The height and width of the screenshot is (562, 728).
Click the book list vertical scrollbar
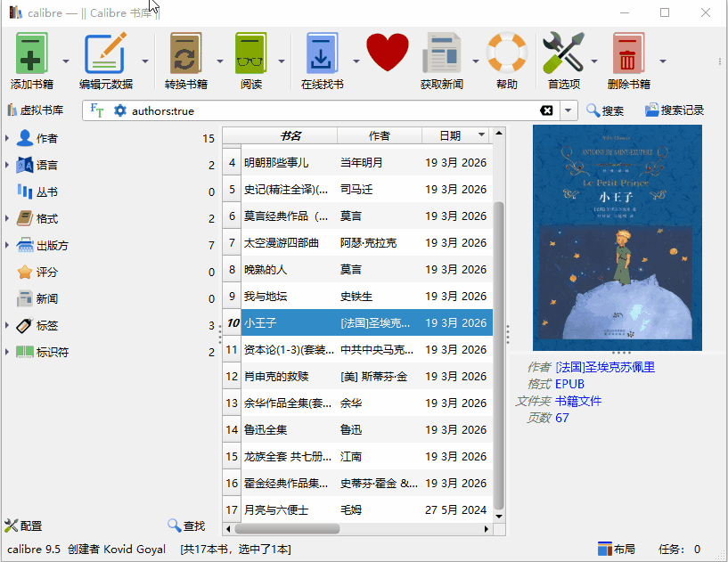pos(499,355)
